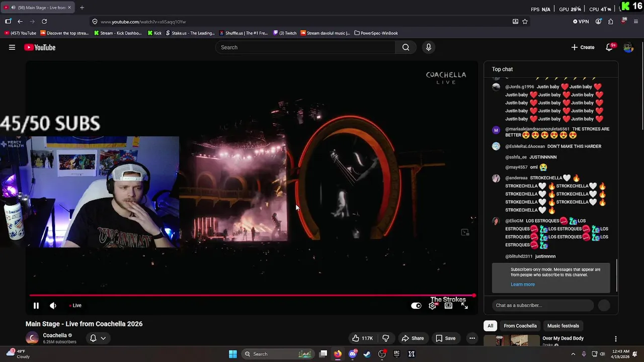Viewport: 644px width, 362px height.
Task: Reload the browser page
Action: (x=44, y=22)
